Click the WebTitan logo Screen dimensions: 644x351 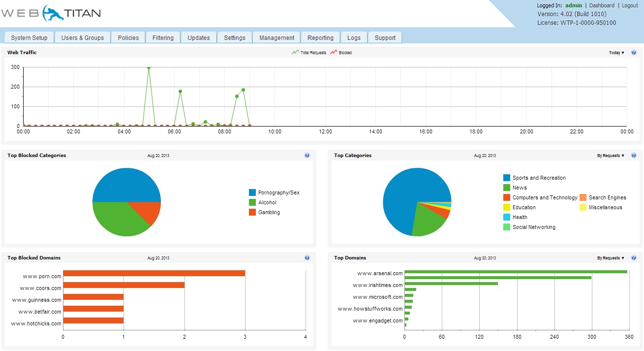(51, 13)
